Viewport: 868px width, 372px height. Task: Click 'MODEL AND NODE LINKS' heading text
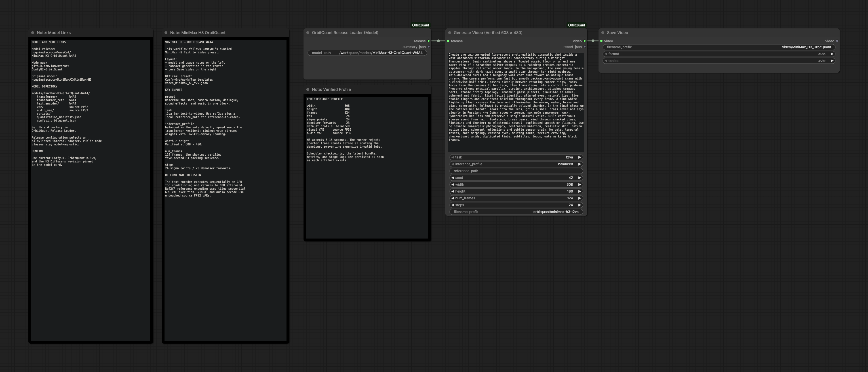point(49,42)
